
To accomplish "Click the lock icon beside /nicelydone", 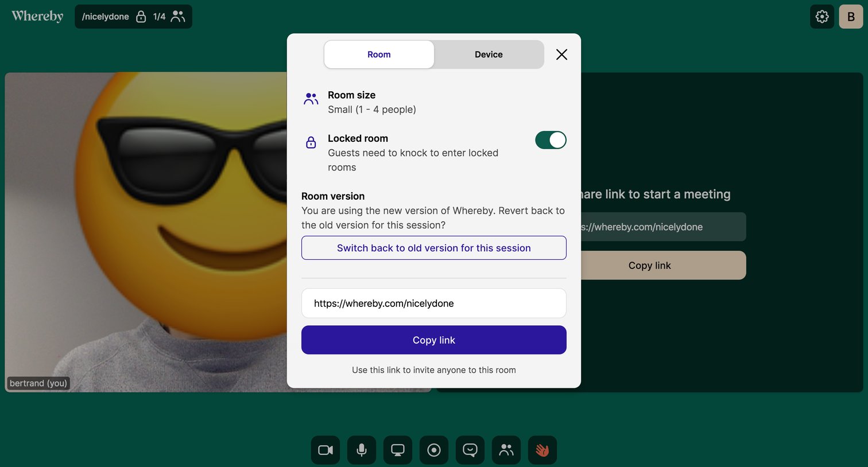I will click(141, 17).
